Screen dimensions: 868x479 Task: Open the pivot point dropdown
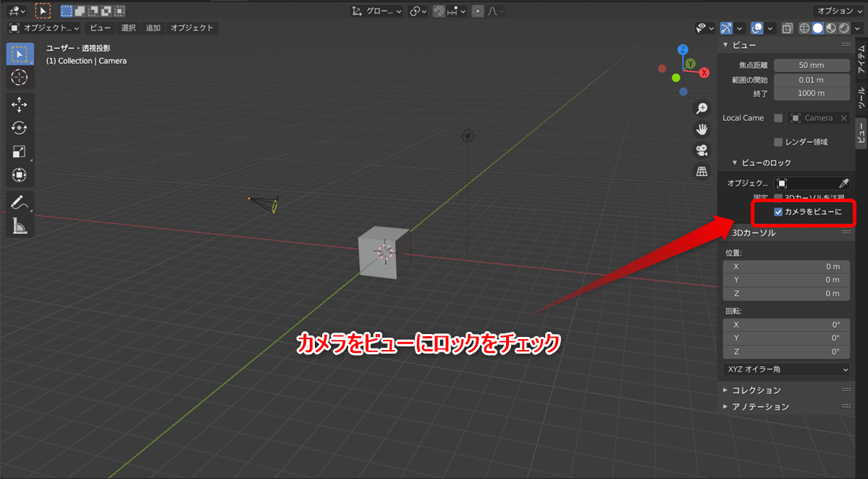(x=418, y=11)
